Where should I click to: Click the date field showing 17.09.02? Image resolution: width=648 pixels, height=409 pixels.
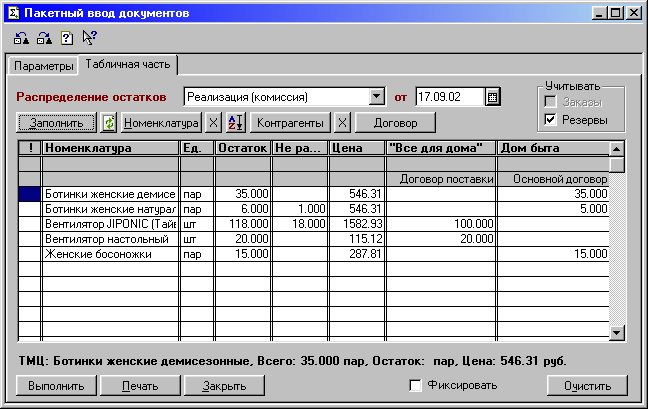tap(447, 97)
